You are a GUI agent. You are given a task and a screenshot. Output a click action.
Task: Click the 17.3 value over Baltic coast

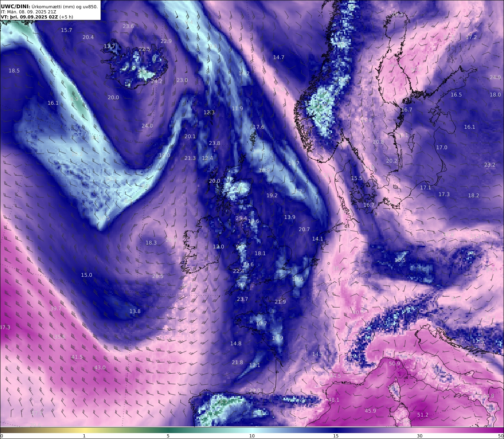pos(444,194)
